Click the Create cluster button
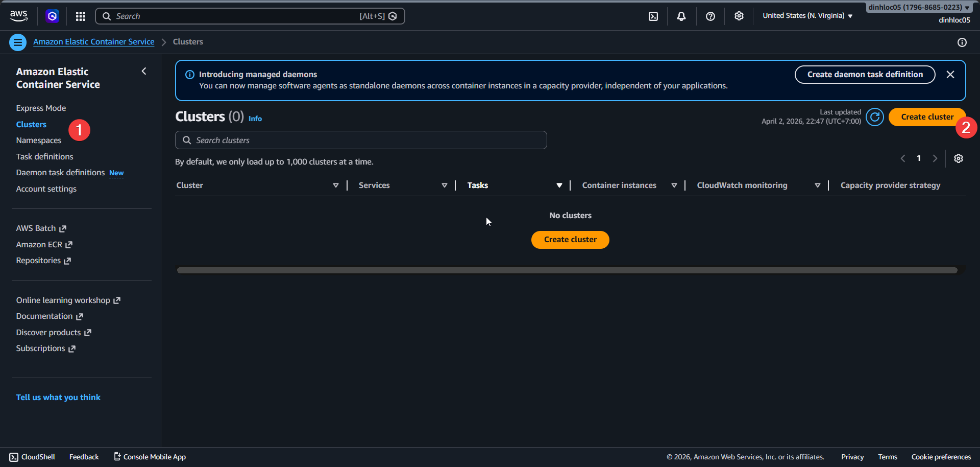Screen dimensions: 980x467 pos(927,116)
